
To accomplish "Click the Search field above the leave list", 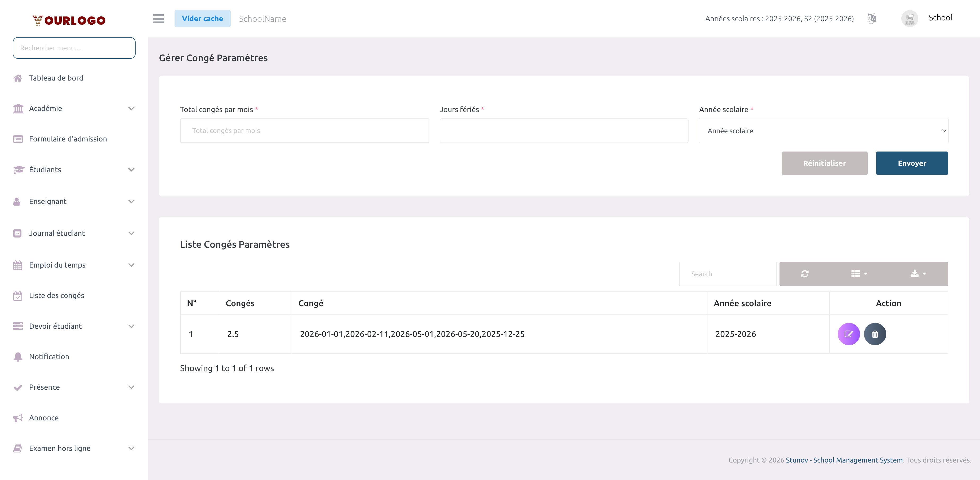I will 727,273.
